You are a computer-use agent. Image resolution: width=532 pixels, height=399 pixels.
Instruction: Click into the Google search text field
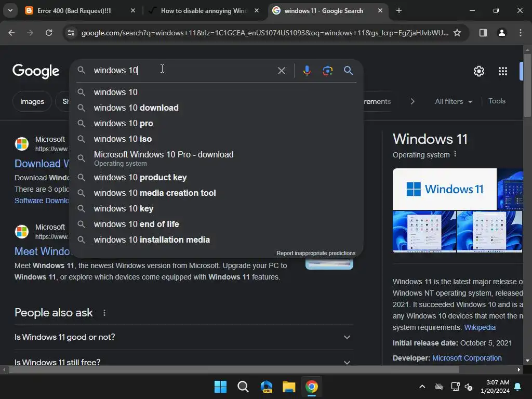183,70
